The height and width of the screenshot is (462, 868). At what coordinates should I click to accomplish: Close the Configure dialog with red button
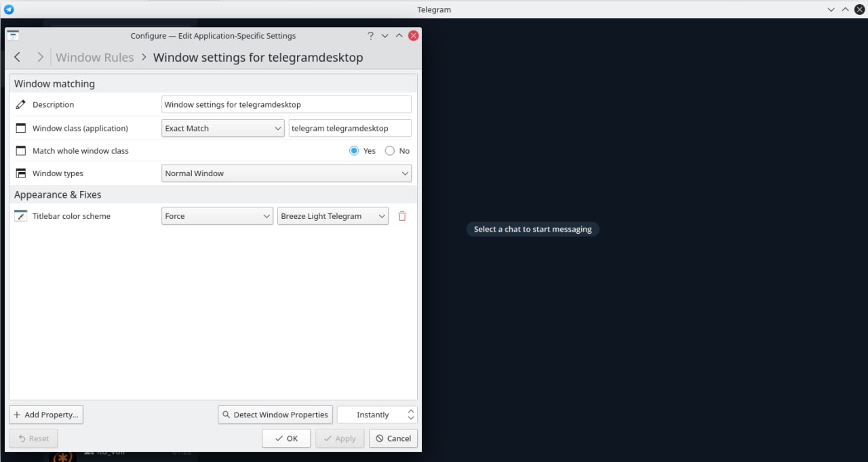[x=414, y=36]
